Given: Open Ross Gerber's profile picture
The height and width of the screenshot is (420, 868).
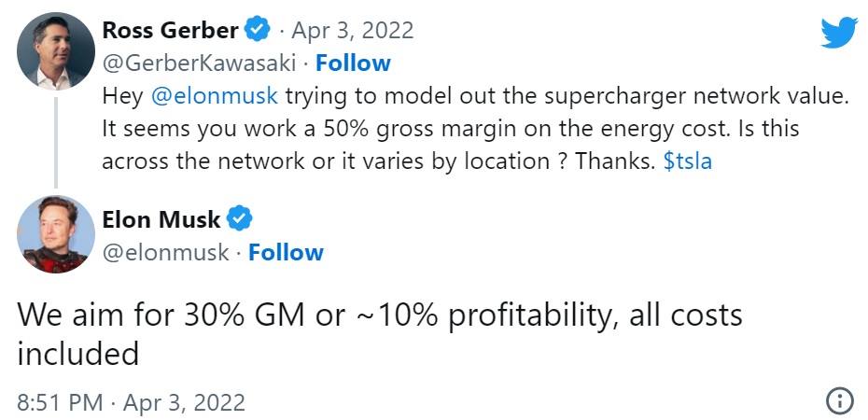Looking at the screenshot, I should click(56, 49).
